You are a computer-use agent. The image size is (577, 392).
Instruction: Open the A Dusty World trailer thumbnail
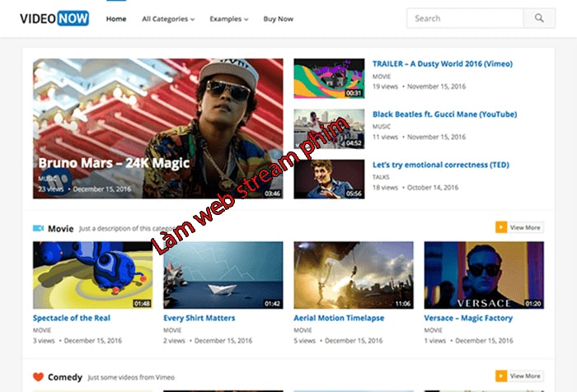coord(329,78)
